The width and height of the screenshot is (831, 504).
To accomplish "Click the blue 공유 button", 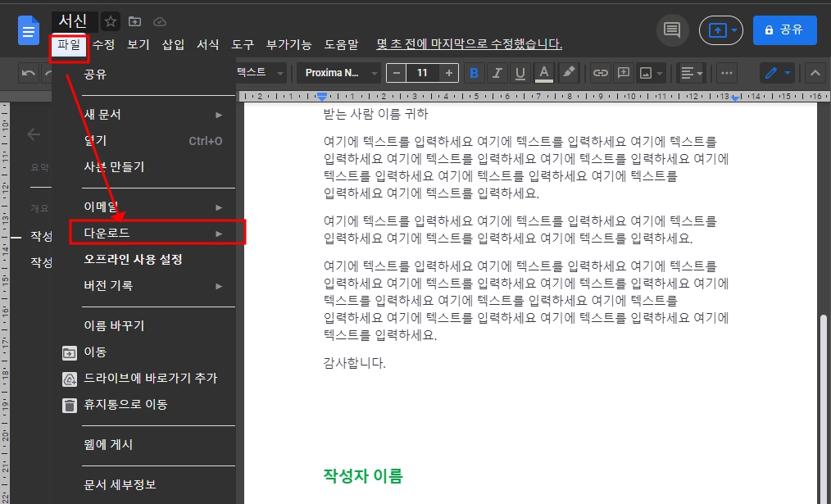I will point(784,30).
